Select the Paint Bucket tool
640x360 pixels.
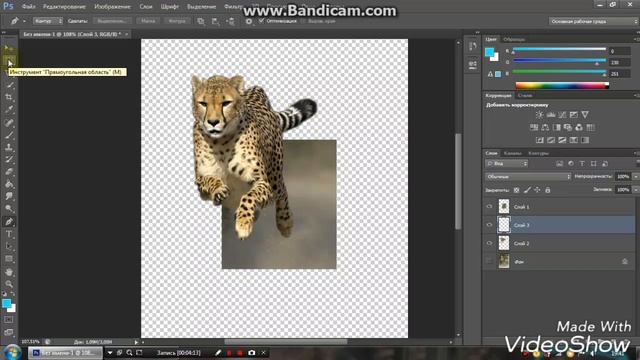9,184
